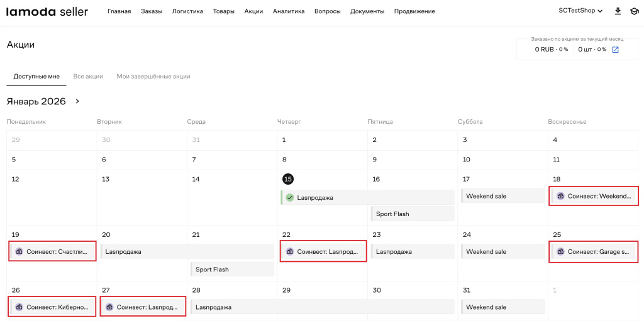This screenshot has width=644, height=326.
Task: Expand the SCTestShop account dropdown
Action: point(580,11)
